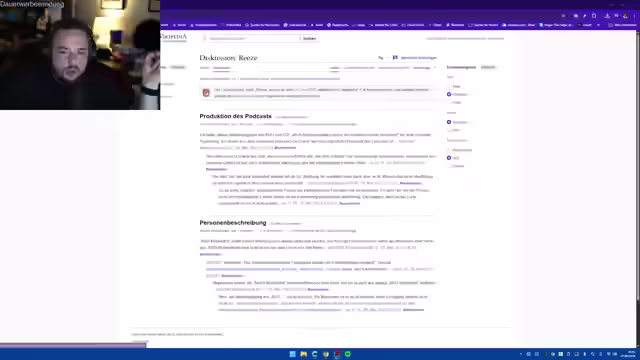The image size is (640, 360).
Task: Click the red notice icon in the info box
Action: point(206,93)
